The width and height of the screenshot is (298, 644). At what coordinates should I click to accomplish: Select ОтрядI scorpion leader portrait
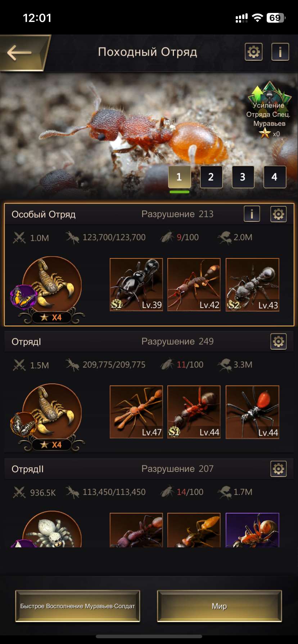(52, 413)
